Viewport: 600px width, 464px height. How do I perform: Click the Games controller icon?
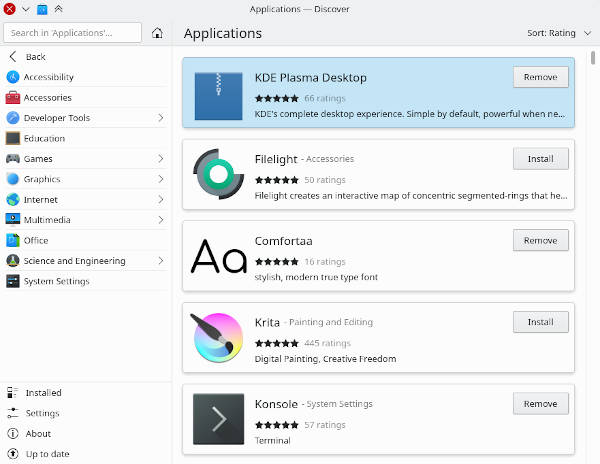pos(13,158)
